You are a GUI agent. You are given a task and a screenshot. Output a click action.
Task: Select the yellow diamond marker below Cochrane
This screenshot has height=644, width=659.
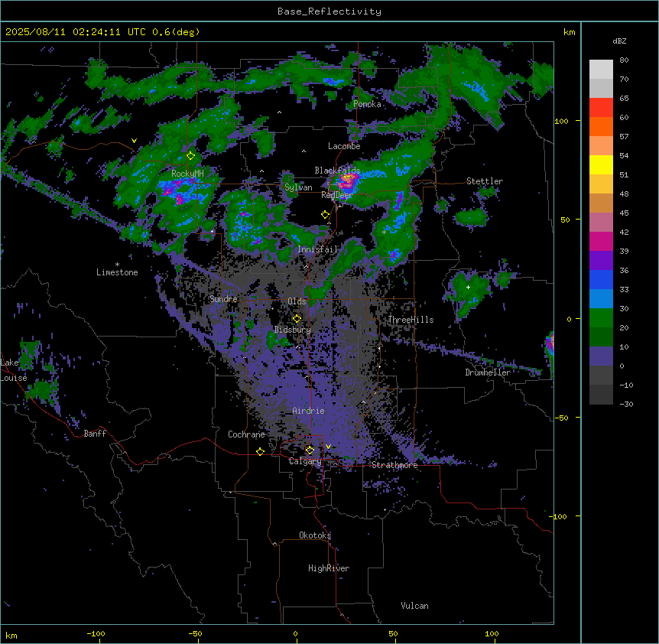click(260, 451)
